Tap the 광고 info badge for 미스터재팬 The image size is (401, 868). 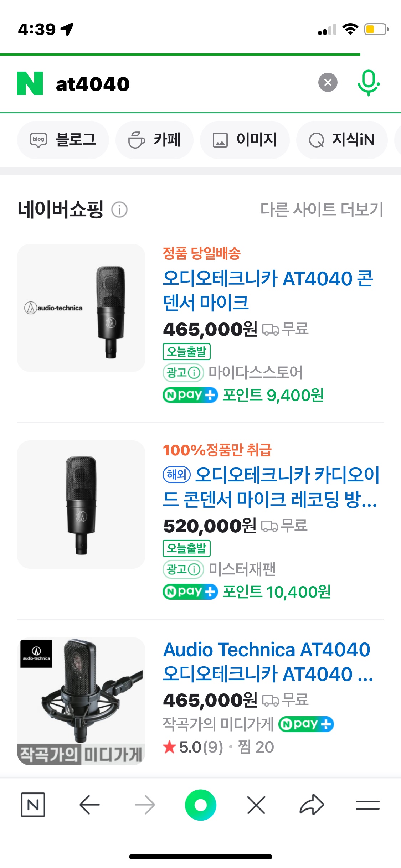pyautogui.click(x=183, y=569)
